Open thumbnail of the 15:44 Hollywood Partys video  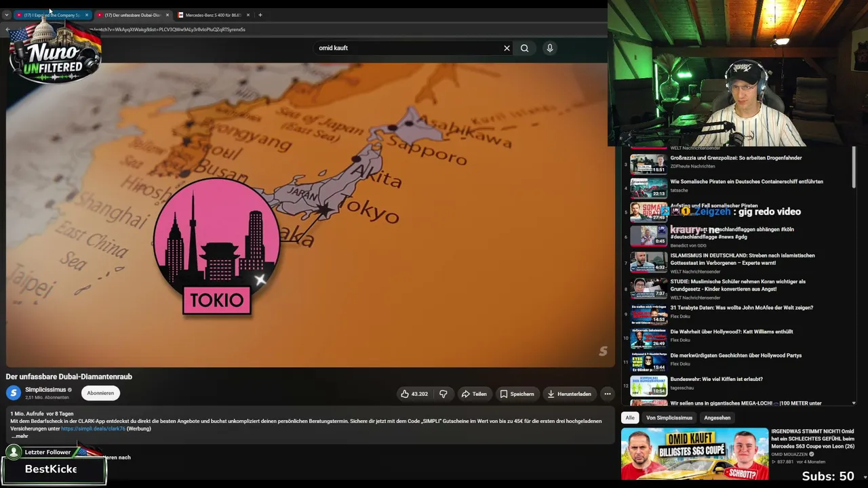coord(649,362)
